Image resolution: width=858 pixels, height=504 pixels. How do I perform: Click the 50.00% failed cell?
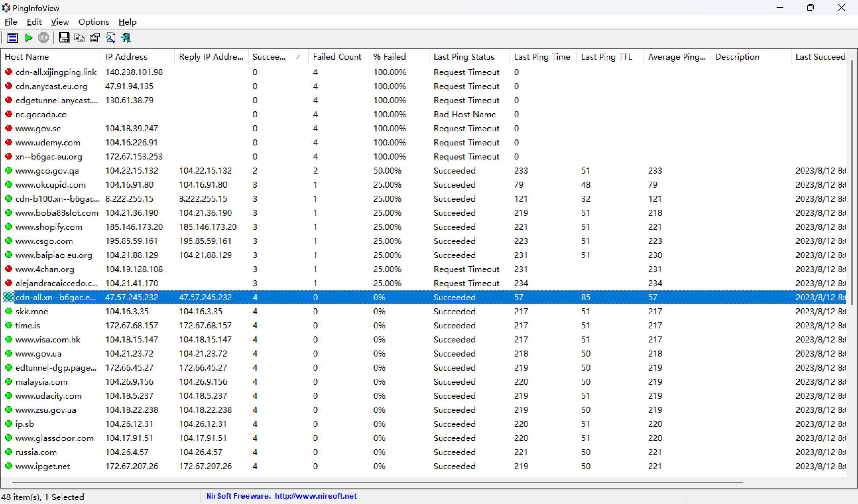point(387,171)
